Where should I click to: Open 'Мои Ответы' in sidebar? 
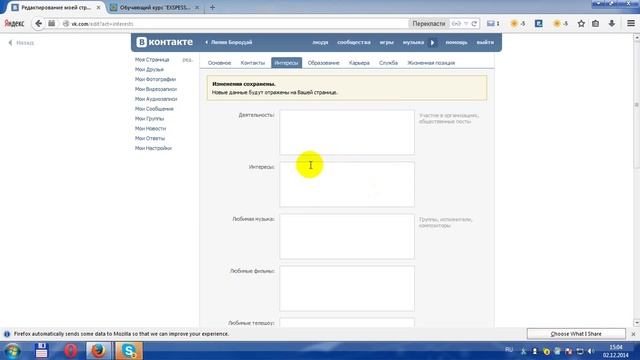click(x=150, y=138)
